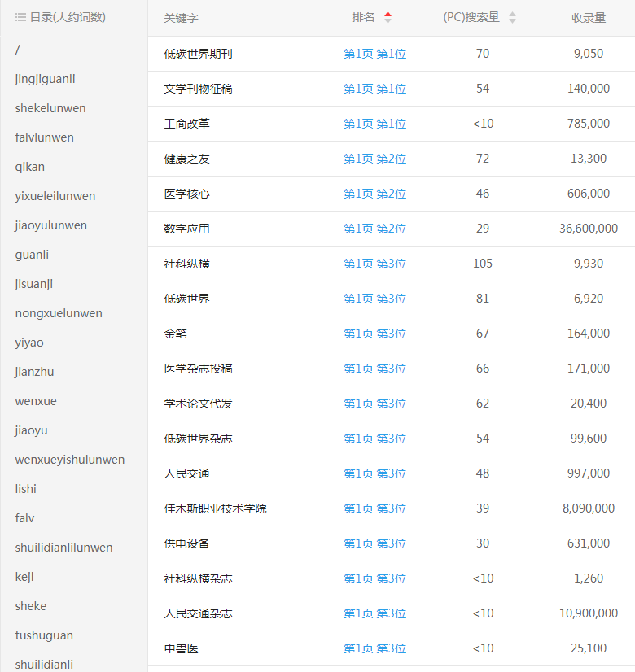The height and width of the screenshot is (672, 635).
Task: Open ranking link for 文学刊物征稿
Action: (374, 89)
